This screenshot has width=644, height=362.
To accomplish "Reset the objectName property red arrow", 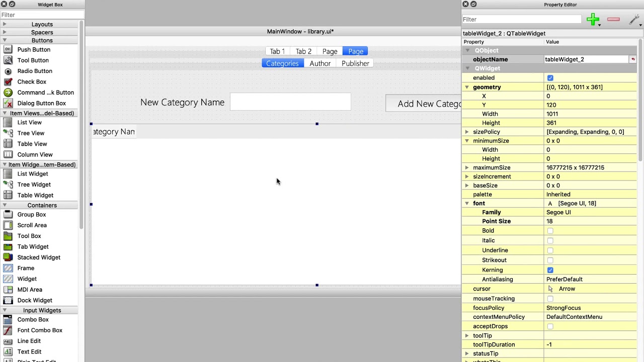I will [633, 59].
